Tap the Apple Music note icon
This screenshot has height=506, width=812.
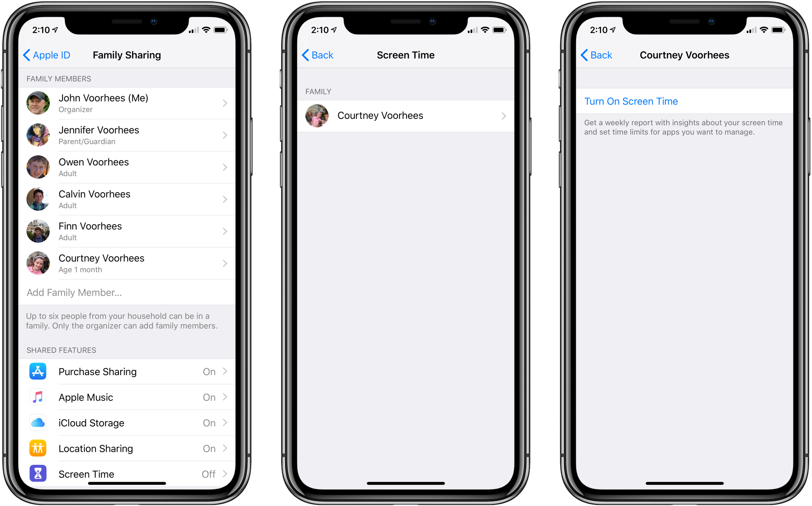37,399
